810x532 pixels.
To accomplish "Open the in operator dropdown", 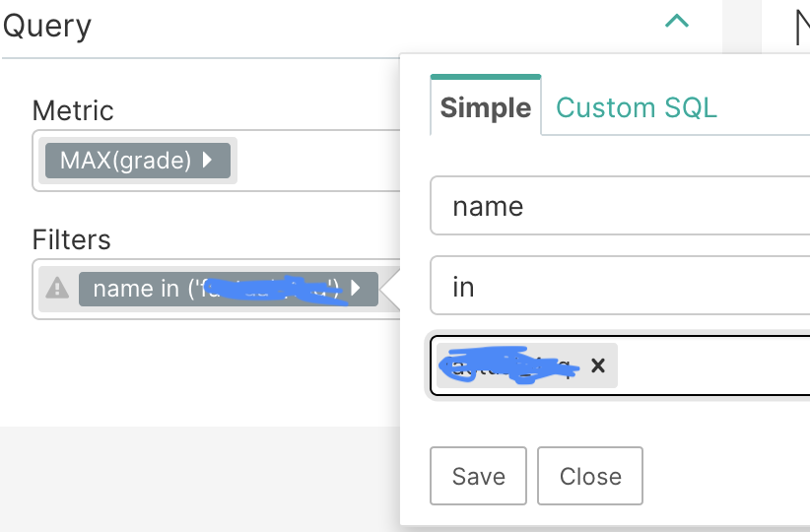I will 620,286.
